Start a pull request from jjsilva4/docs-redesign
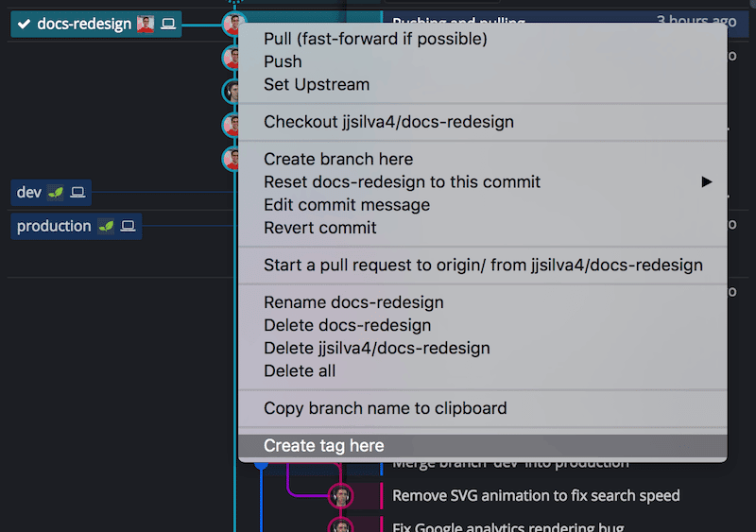 point(483,266)
